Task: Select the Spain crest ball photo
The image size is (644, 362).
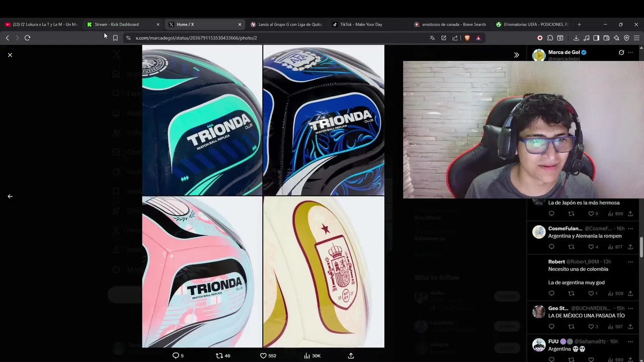Action: (x=324, y=272)
